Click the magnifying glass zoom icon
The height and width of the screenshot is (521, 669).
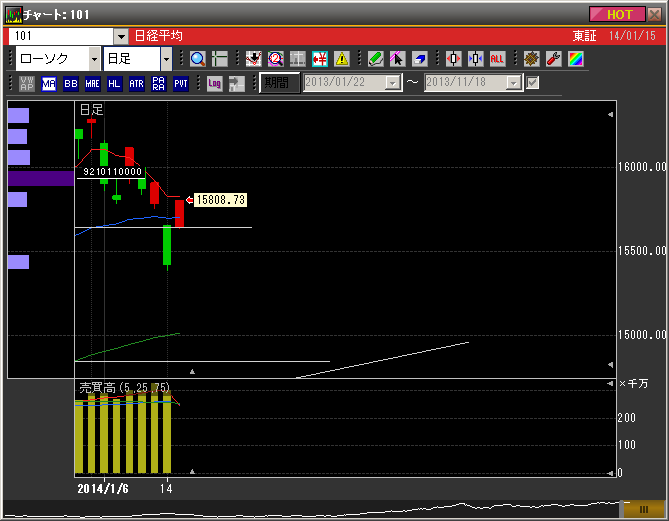click(197, 59)
